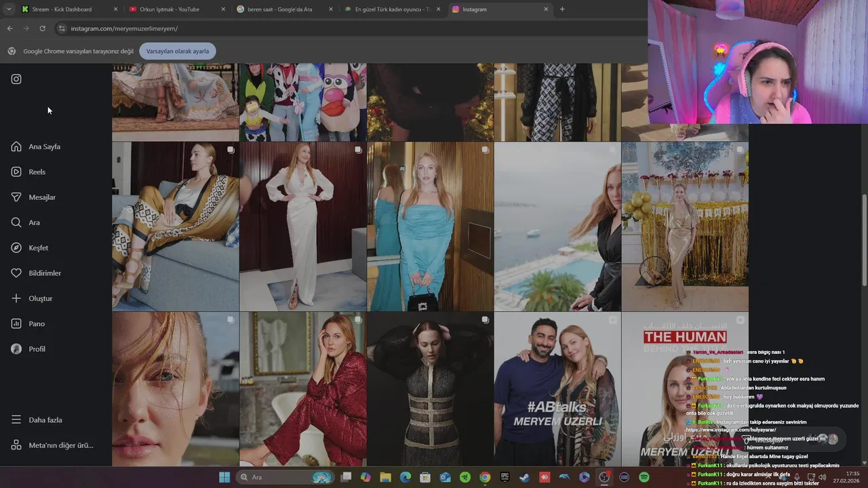868x488 pixels.
Task: Open Mesajlar direct messages
Action: point(33,197)
